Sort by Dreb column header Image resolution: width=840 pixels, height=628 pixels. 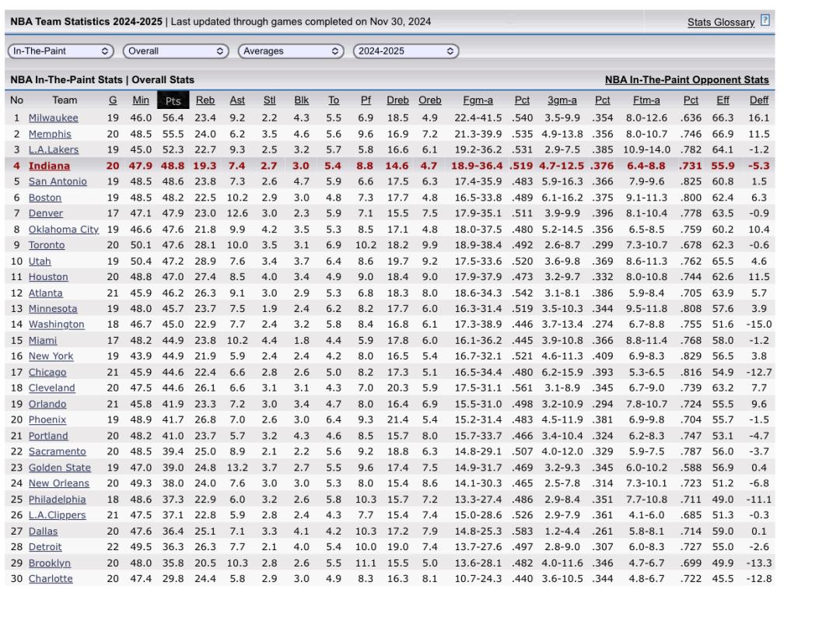click(397, 100)
